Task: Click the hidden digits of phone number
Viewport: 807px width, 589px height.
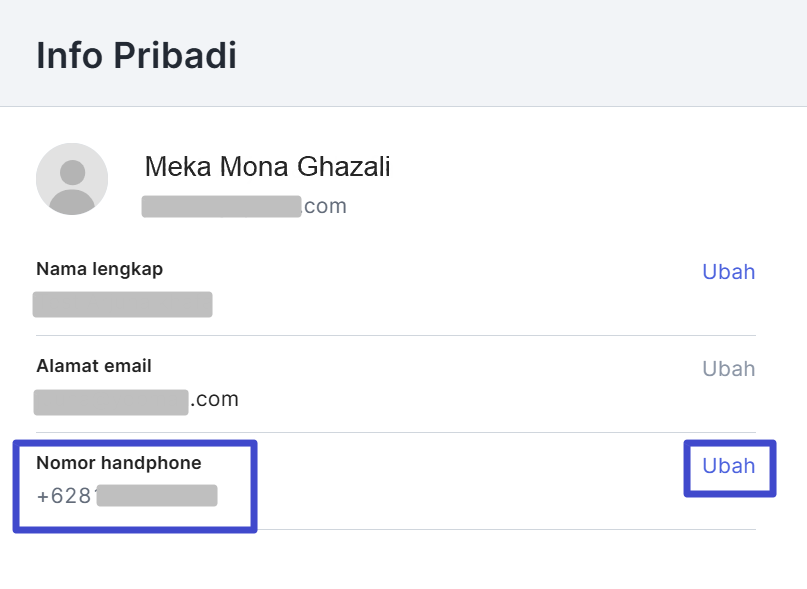Action: tap(157, 496)
